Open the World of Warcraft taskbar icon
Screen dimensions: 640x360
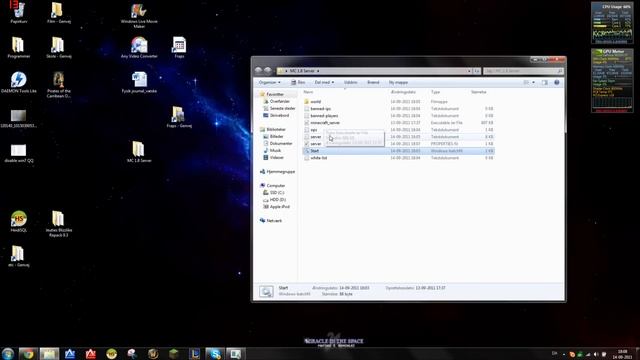153,353
